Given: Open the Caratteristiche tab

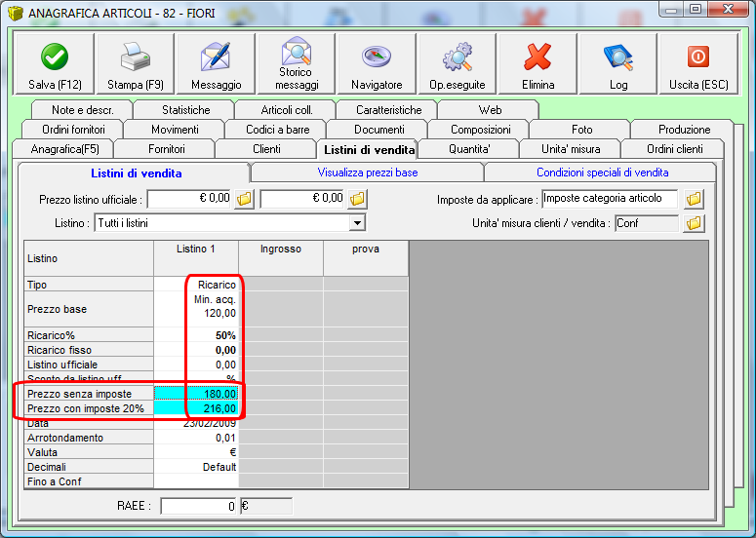Looking at the screenshot, I should pyautogui.click(x=388, y=110).
